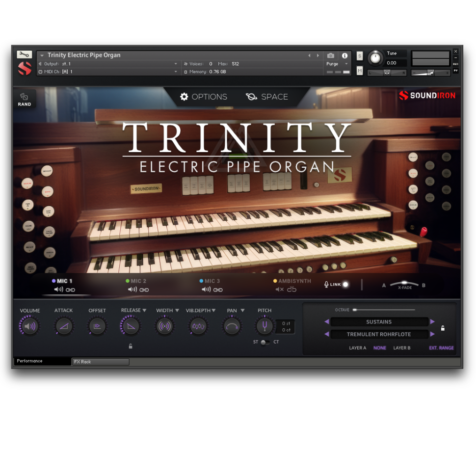Switch to the Performance tab
476x476 pixels.
[43, 361]
